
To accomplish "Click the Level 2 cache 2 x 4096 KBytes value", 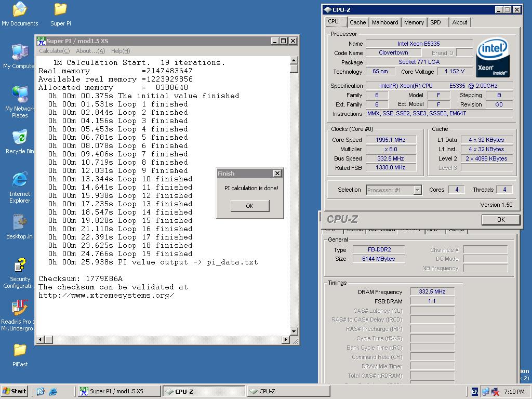I will [x=486, y=158].
